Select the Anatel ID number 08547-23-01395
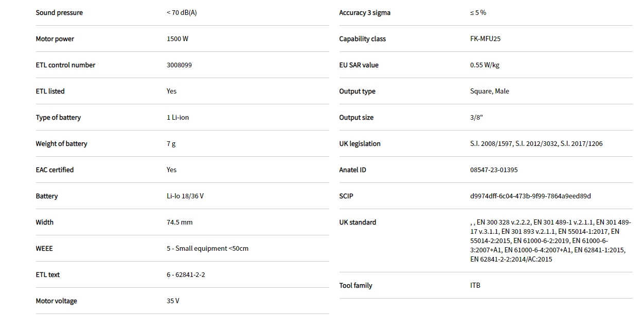This screenshot has width=644, height=315. tap(494, 170)
